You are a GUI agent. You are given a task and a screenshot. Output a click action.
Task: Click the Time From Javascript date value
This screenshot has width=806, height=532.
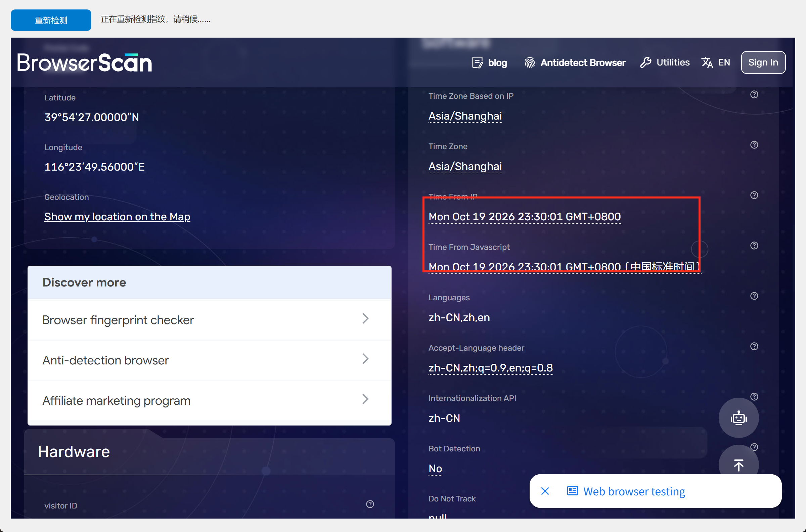pyautogui.click(x=565, y=267)
